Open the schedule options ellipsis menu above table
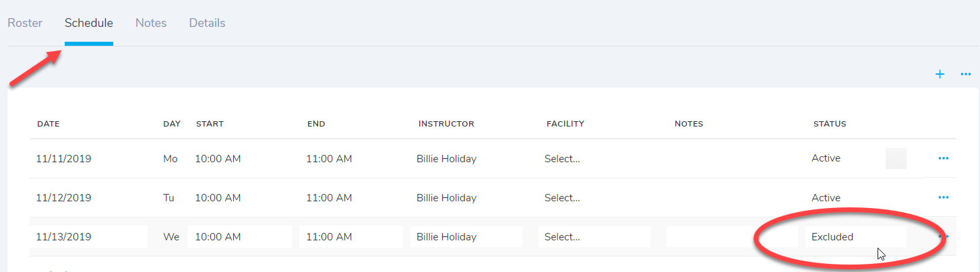Screen dimensions: 980x272 click(965, 74)
